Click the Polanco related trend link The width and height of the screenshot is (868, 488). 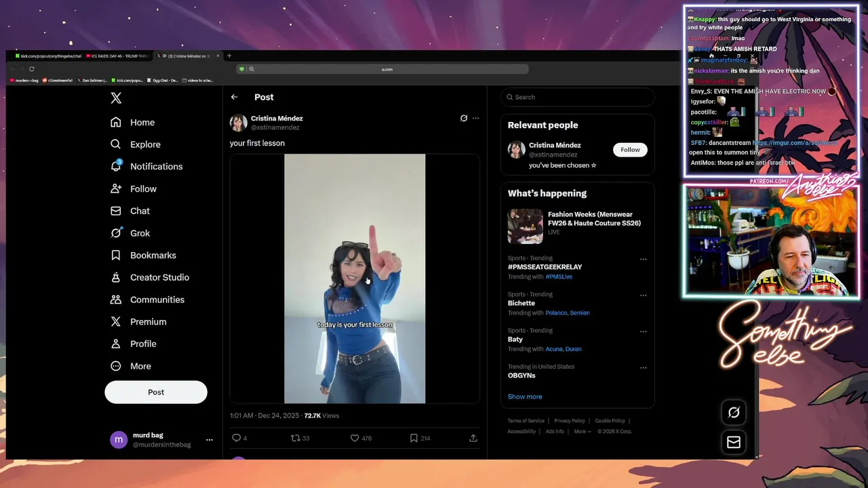(556, 313)
